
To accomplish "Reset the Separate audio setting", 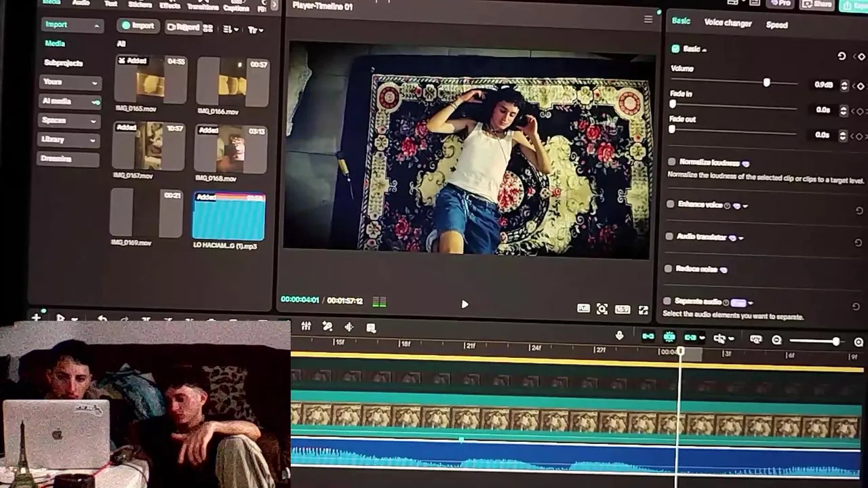I will [x=856, y=306].
